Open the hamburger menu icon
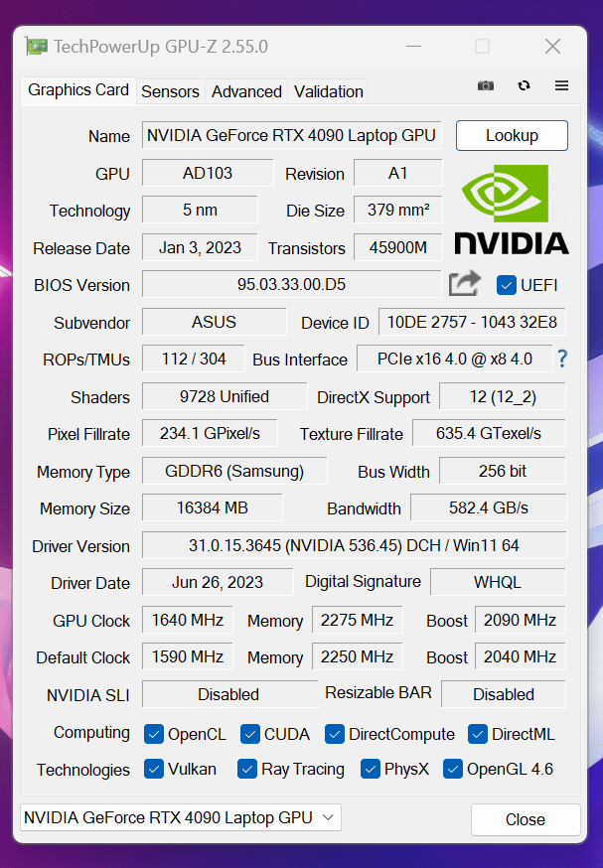 [x=561, y=85]
